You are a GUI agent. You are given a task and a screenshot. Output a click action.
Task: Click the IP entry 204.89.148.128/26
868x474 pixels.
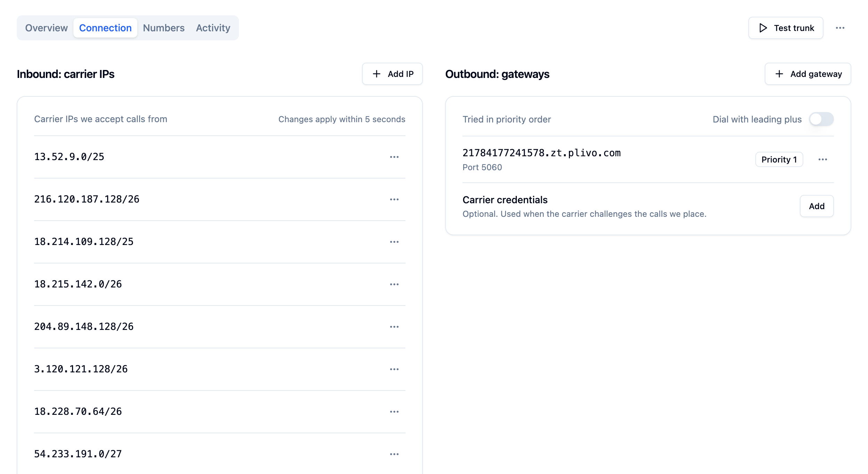point(84,327)
